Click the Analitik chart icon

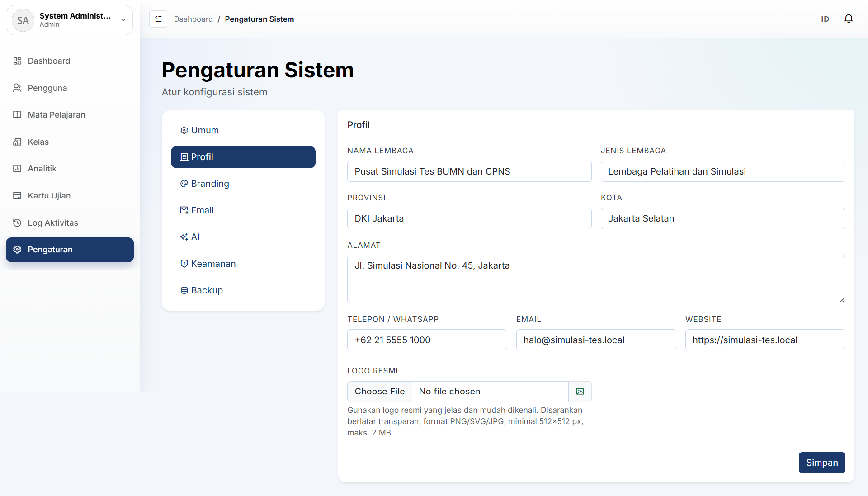tap(17, 169)
